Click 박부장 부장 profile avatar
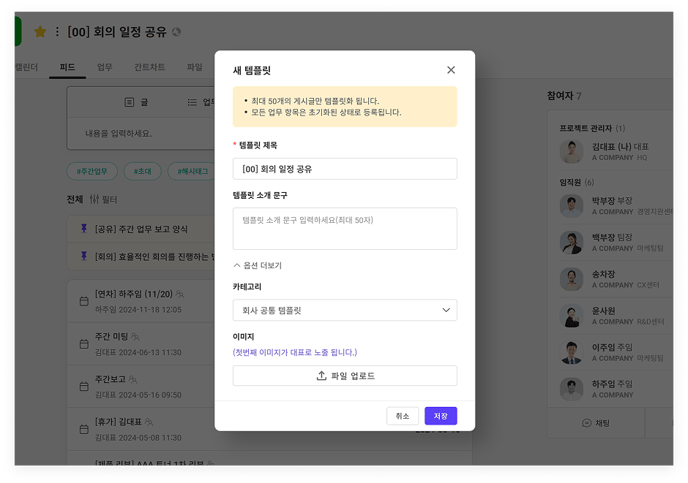 571,206
